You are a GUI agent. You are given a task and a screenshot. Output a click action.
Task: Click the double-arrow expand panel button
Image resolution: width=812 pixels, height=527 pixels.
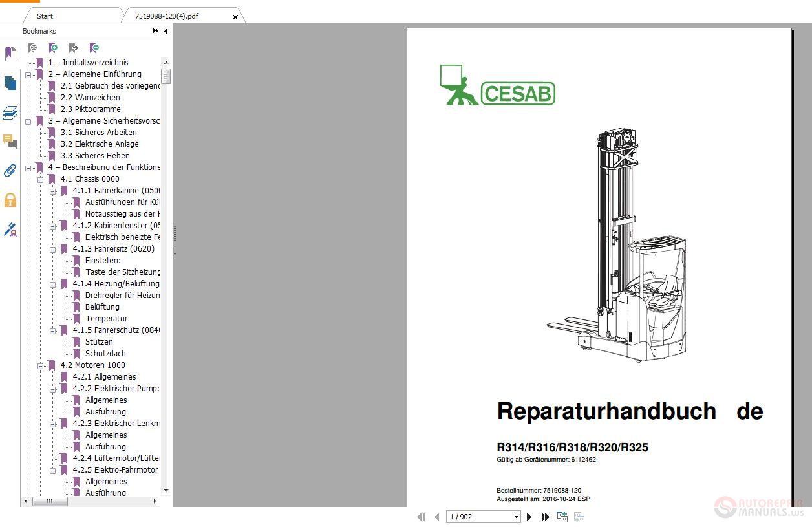pyautogui.click(x=156, y=31)
